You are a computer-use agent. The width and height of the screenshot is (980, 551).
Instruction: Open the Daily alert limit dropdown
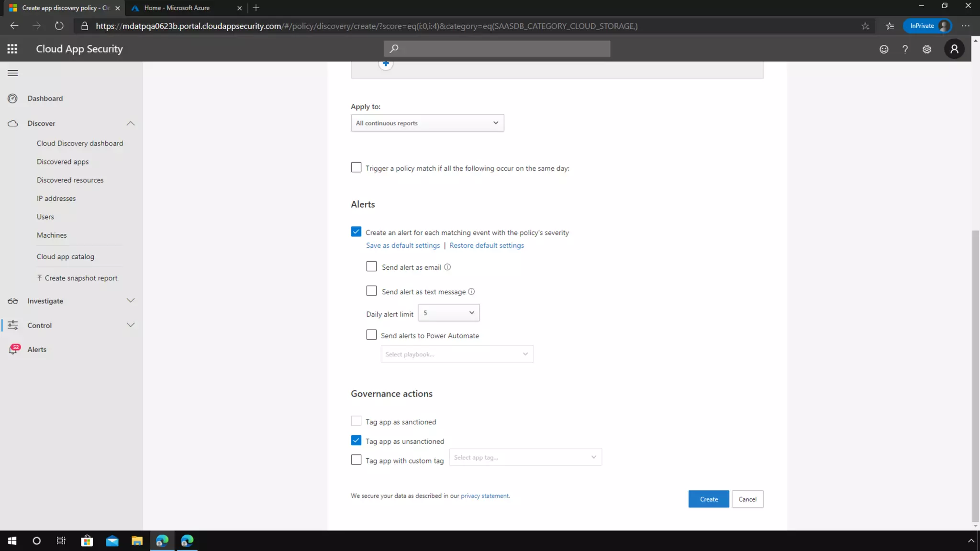[448, 313]
